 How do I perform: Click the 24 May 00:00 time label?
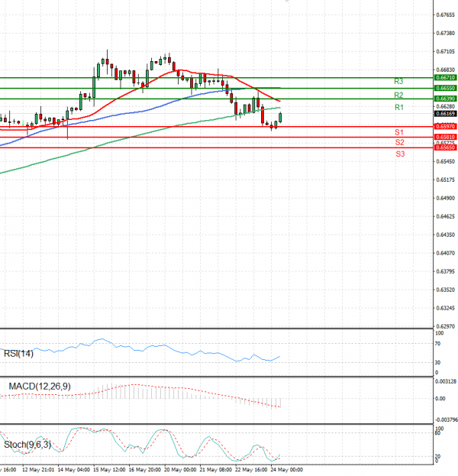286,470
